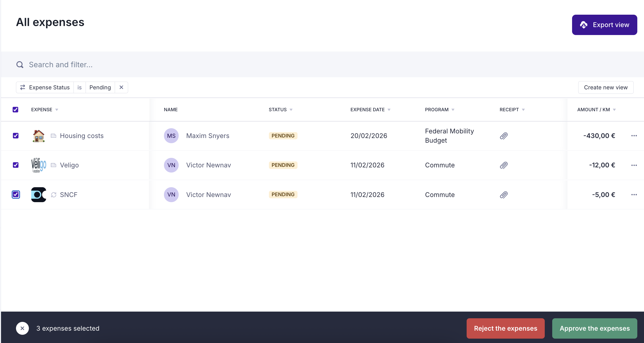Change the 'is' filter operator
644x343 pixels.
(79, 87)
